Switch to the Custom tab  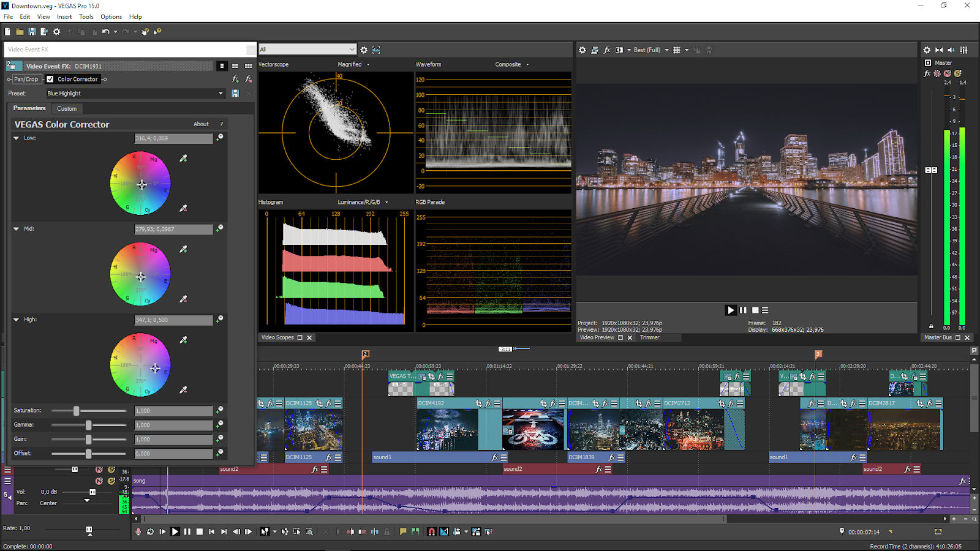(x=67, y=108)
